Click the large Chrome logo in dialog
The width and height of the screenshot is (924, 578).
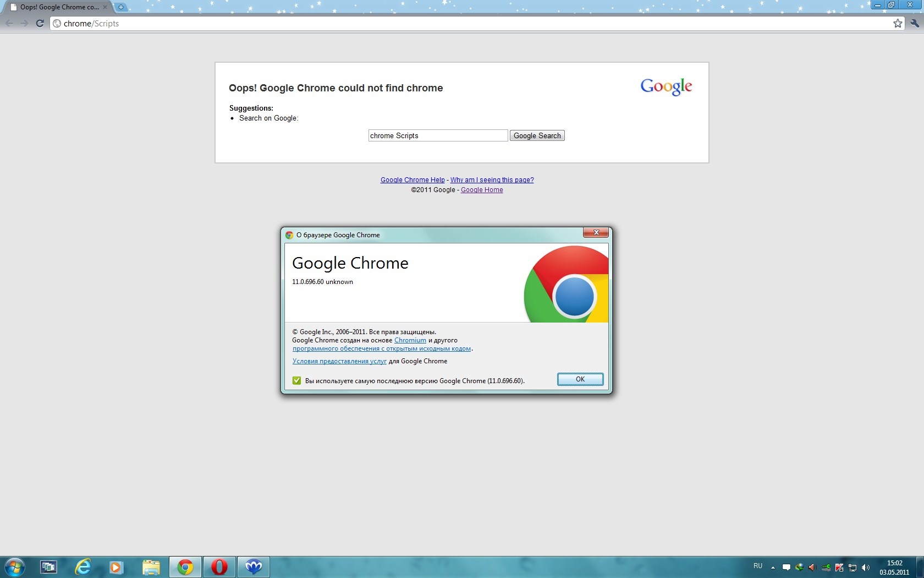[566, 284]
